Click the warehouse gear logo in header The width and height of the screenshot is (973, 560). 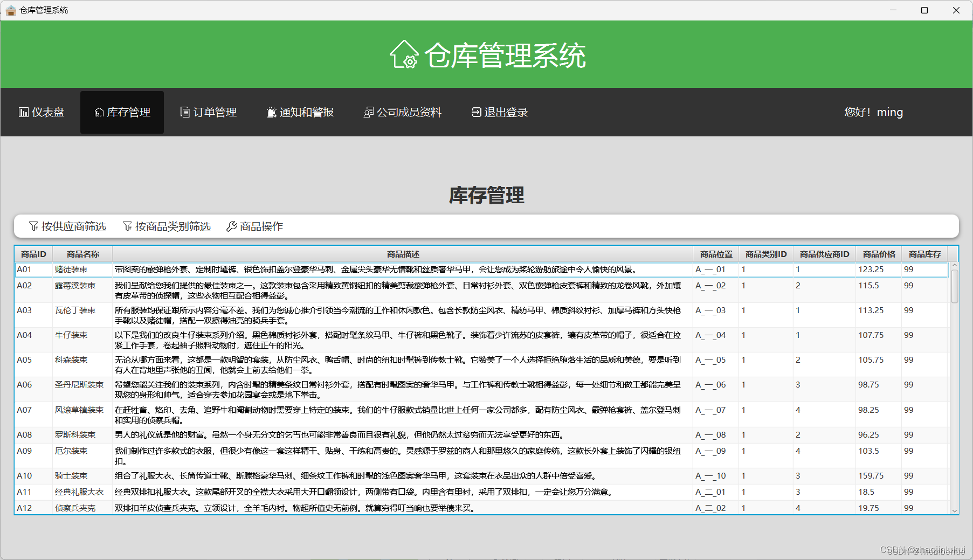404,54
